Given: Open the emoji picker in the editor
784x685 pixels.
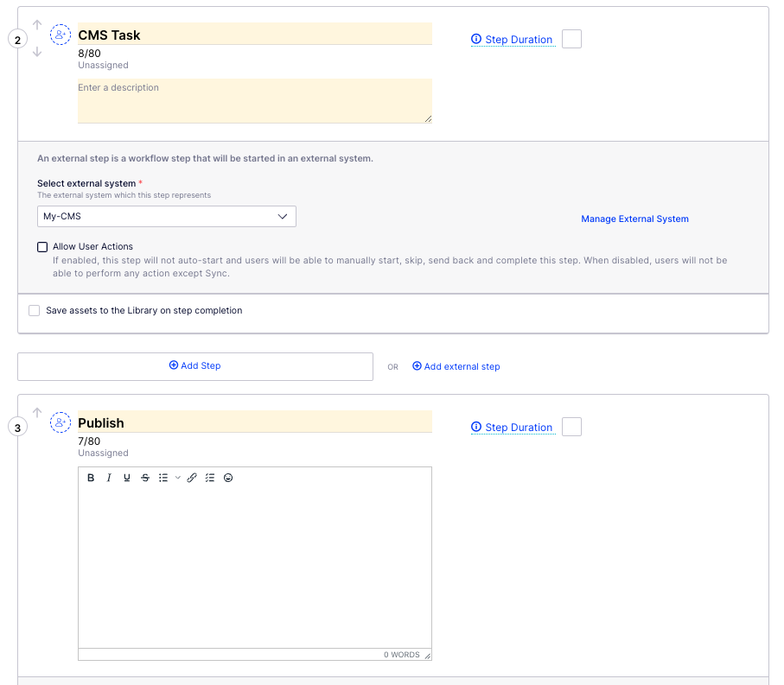Looking at the screenshot, I should (x=228, y=478).
